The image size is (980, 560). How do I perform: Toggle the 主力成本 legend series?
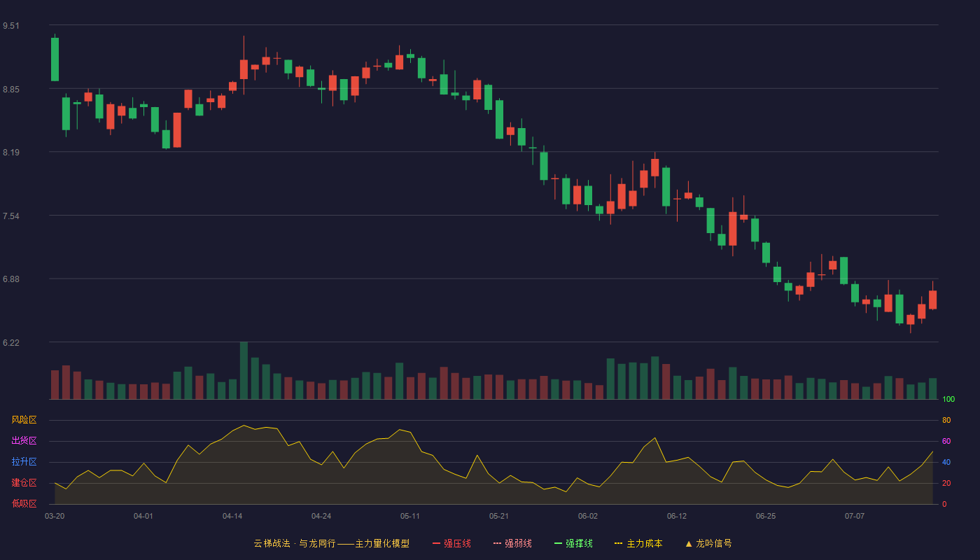pyautogui.click(x=638, y=543)
